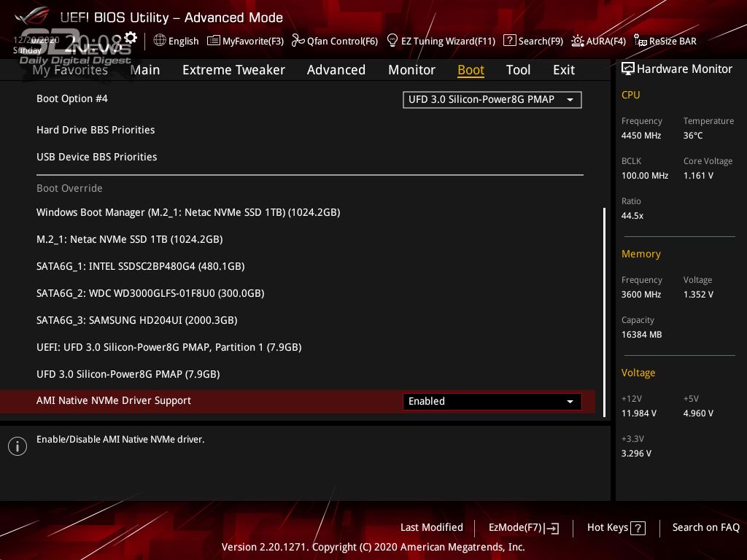Switch to the Main tab
This screenshot has height=560, width=747.
(145, 70)
